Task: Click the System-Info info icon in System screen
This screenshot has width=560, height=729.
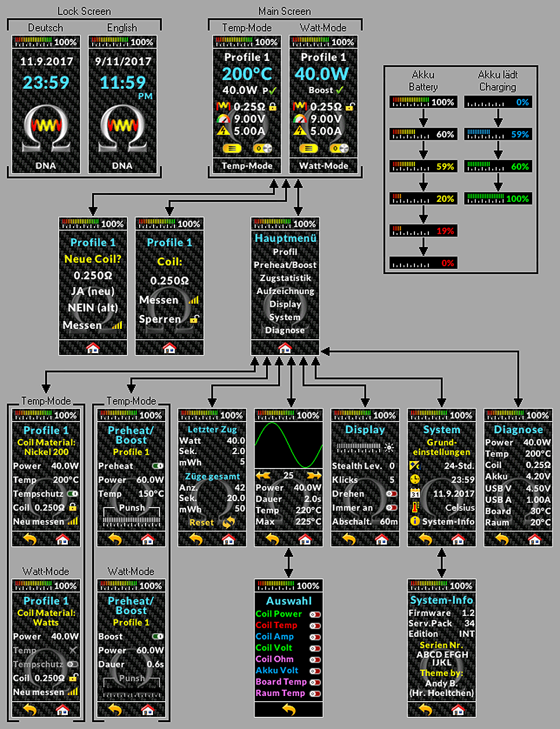Action: click(x=414, y=521)
